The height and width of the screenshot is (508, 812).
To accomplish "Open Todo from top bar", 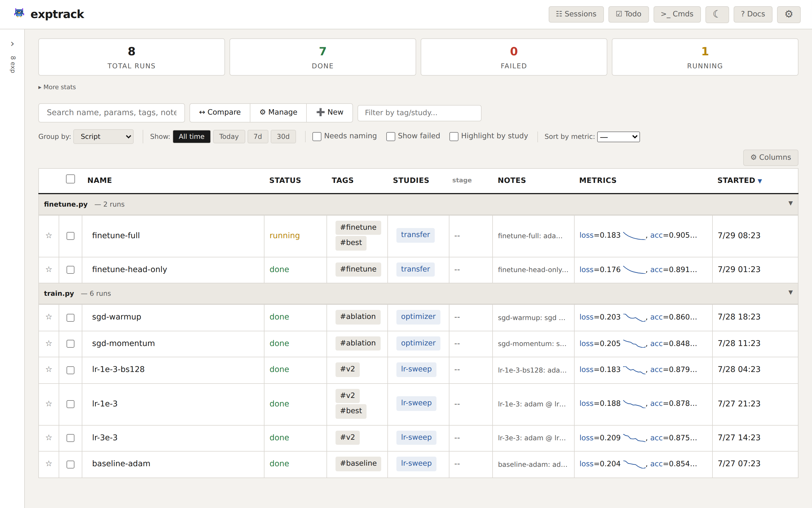I will coord(628,14).
